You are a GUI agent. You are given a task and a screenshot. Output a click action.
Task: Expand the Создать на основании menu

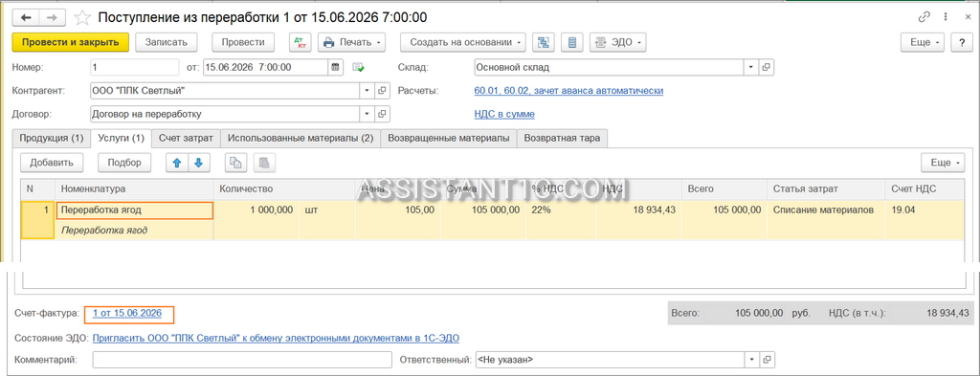463,42
